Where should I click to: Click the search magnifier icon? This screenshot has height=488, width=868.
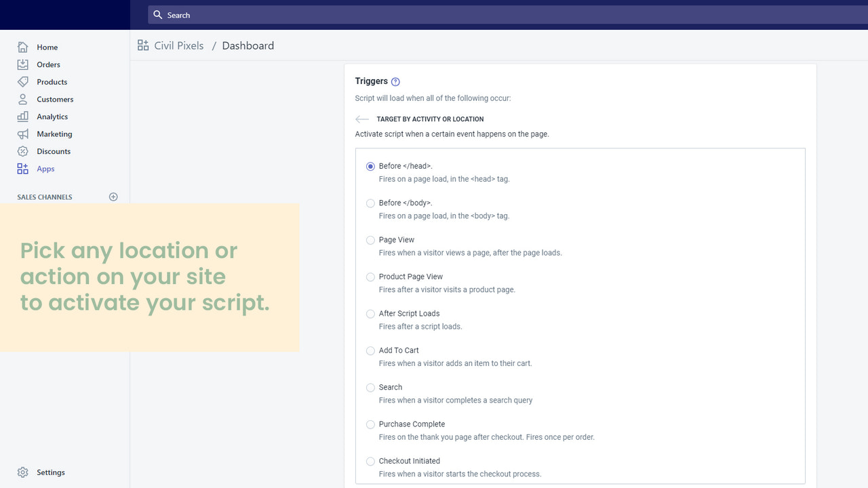tap(158, 15)
